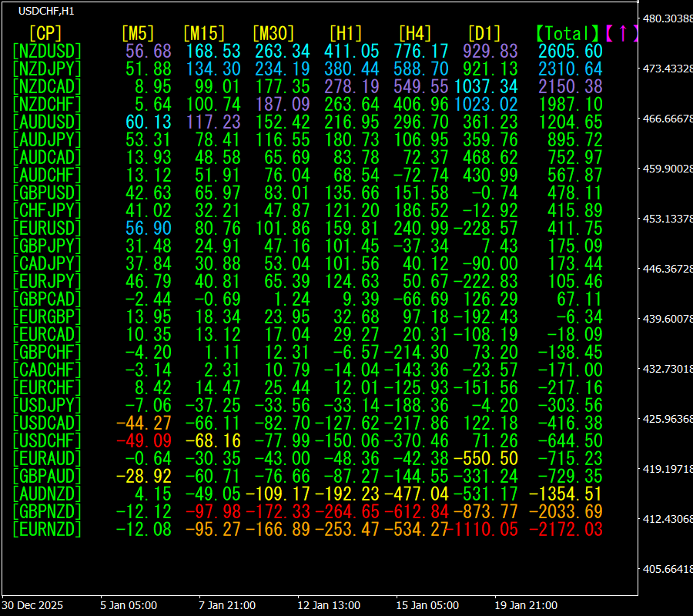Click the [EURCAD] pair label
Viewport: 693px width, 616px height.
(47, 334)
